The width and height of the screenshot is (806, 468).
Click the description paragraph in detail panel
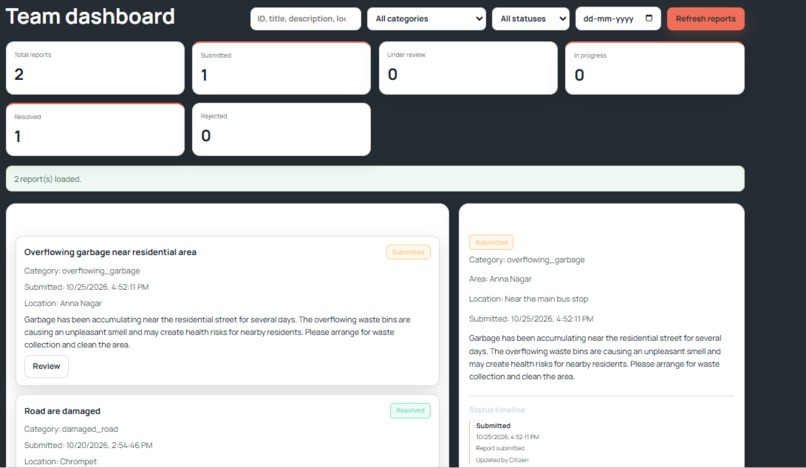[x=595, y=357]
